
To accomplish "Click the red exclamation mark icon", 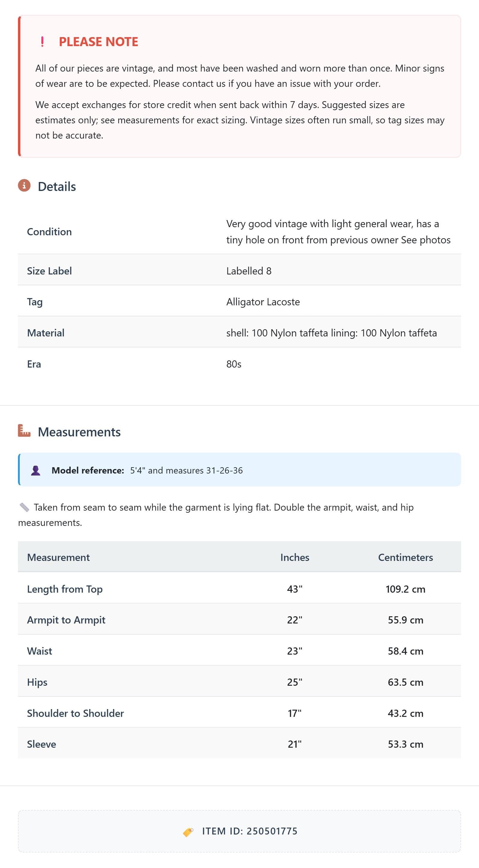I will 42,42.
